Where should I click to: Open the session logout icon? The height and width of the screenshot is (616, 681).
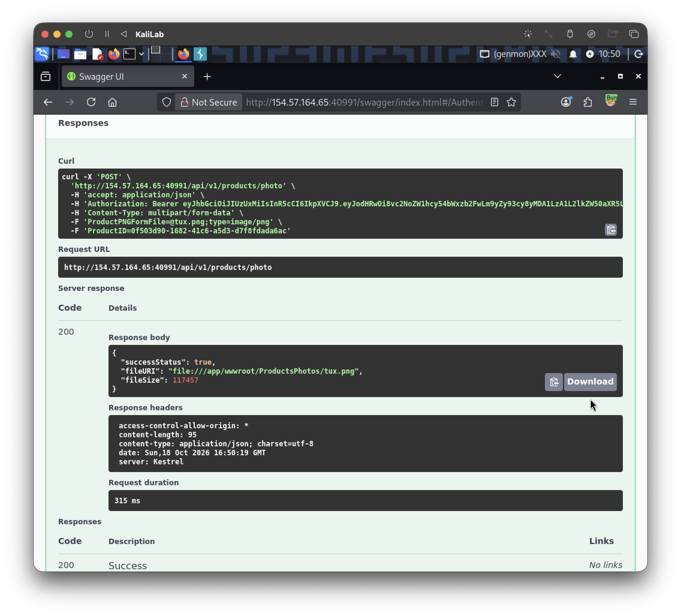coord(638,54)
